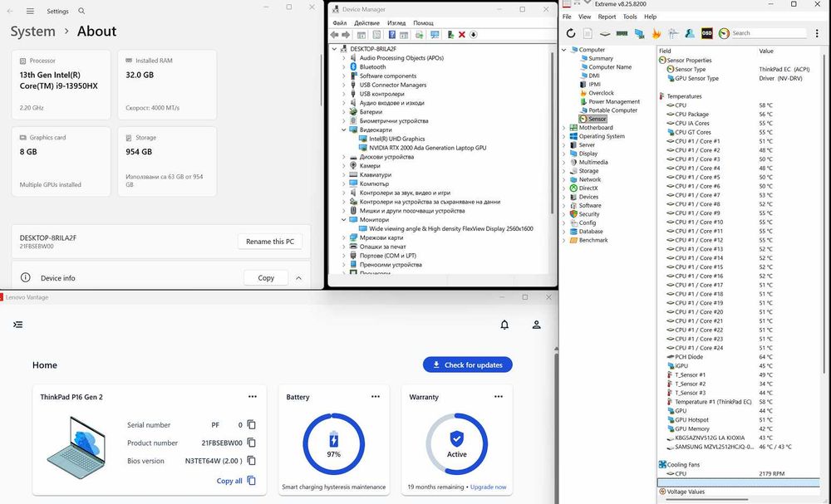Click Rename this PC button
This screenshot has width=831, height=504.
pos(270,242)
